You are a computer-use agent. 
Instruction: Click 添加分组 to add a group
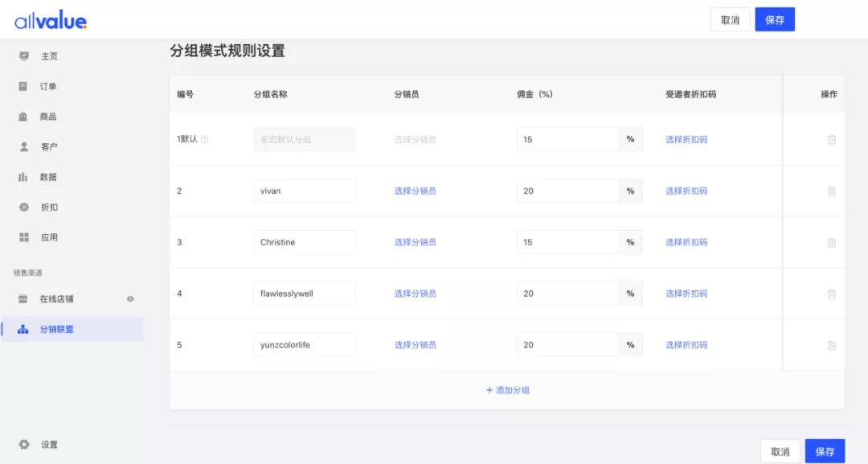506,389
